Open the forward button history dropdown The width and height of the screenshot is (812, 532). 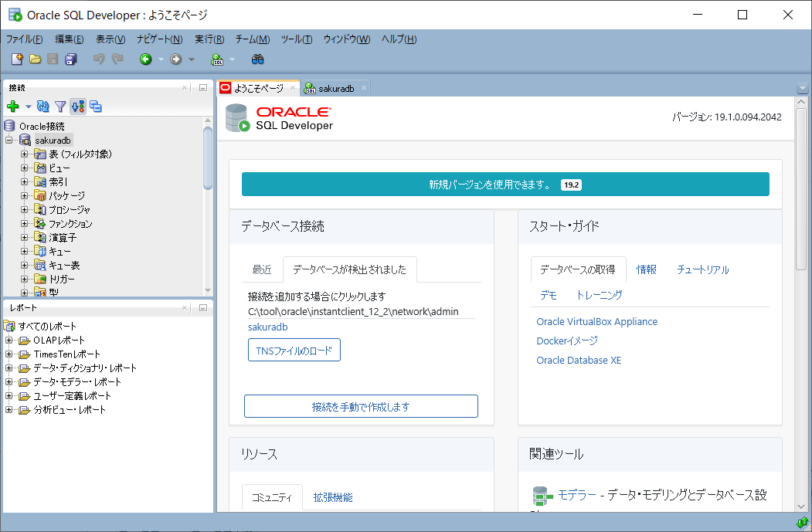pos(191,59)
